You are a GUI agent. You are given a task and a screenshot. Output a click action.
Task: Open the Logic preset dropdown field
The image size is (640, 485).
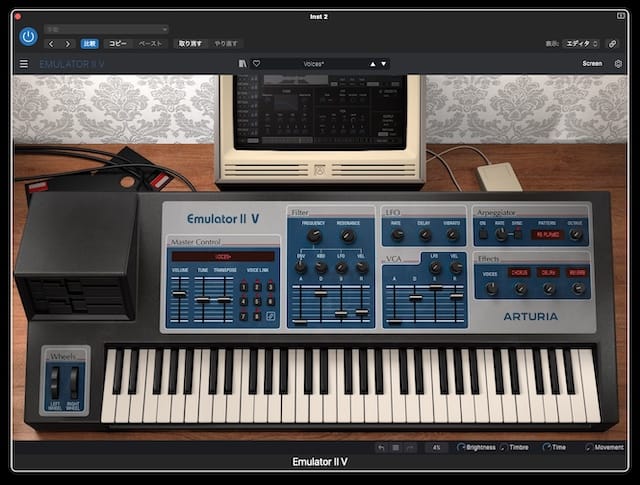106,29
